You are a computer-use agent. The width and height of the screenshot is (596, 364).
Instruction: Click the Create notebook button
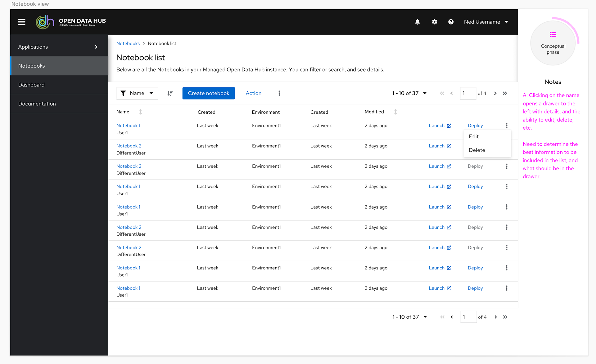209,93
